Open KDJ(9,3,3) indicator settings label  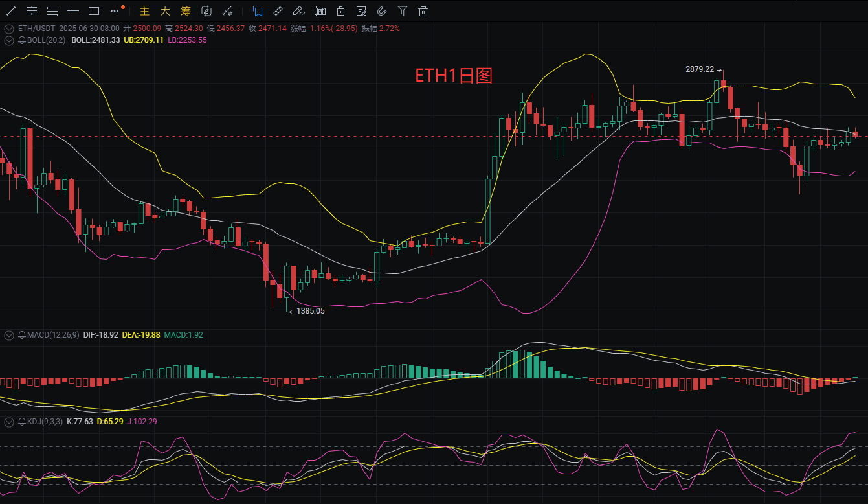coord(45,422)
